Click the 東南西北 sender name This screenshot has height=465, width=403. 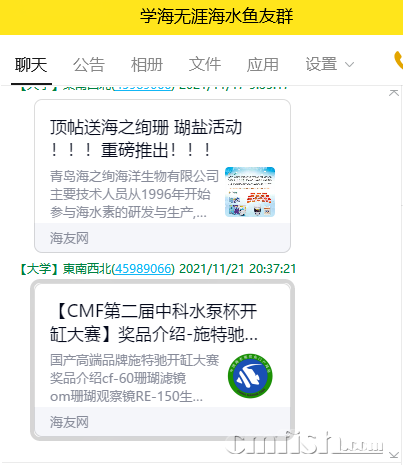point(87,269)
